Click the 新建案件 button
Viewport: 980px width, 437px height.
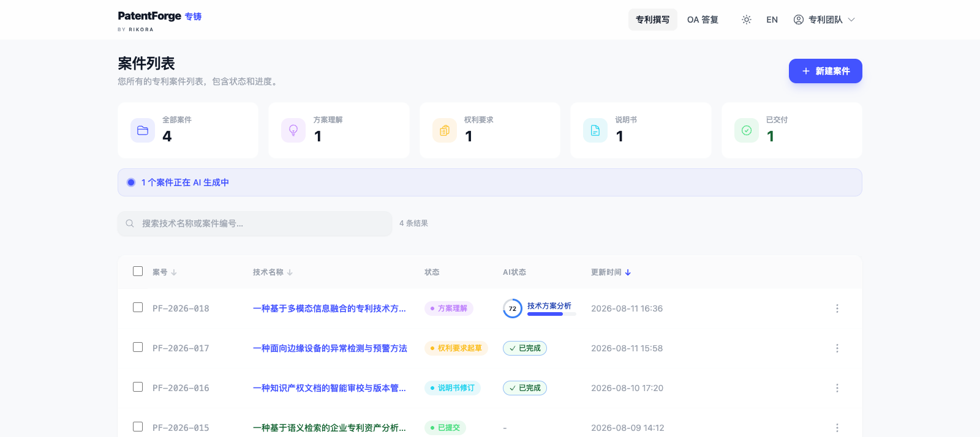[x=826, y=71]
